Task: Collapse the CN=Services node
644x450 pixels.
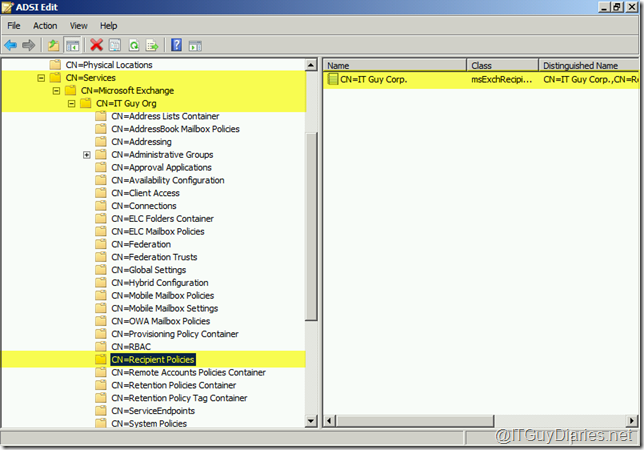Action: coord(41,78)
